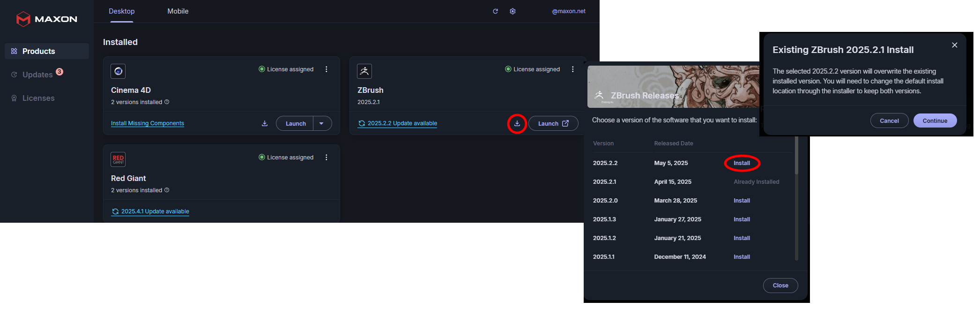Open Red Giant three-dot options menu
Screen dimensions: 980x309
327,158
